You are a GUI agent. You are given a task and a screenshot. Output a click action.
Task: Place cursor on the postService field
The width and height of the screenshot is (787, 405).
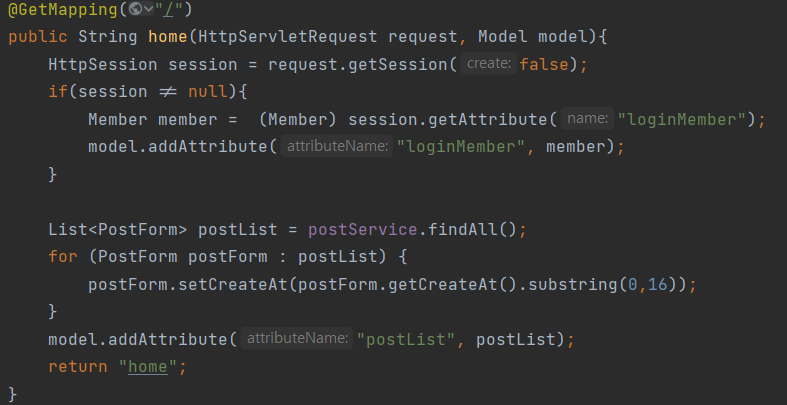click(x=362, y=229)
